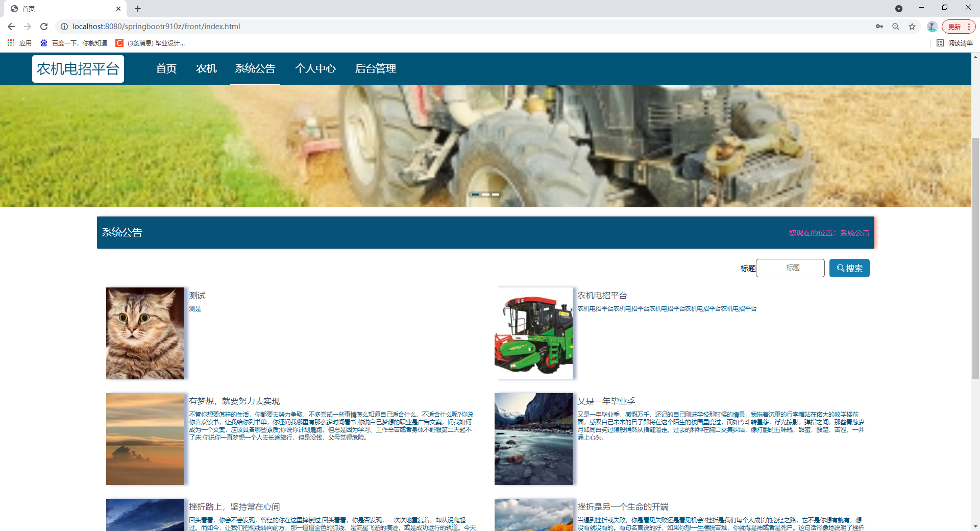Click the 搜索 search button

[849, 268]
